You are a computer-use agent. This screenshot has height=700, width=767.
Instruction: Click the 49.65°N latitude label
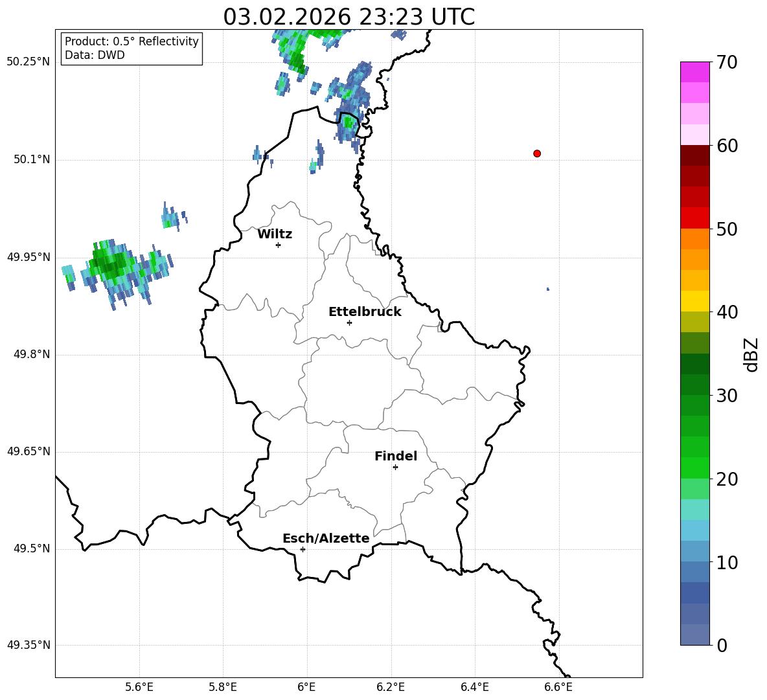(29, 451)
